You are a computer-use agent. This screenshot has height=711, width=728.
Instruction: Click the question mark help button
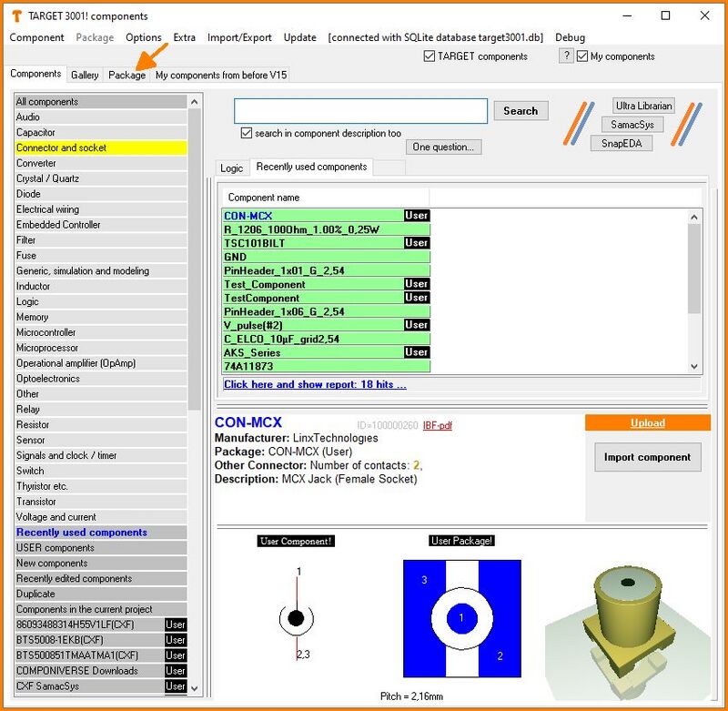pos(566,56)
